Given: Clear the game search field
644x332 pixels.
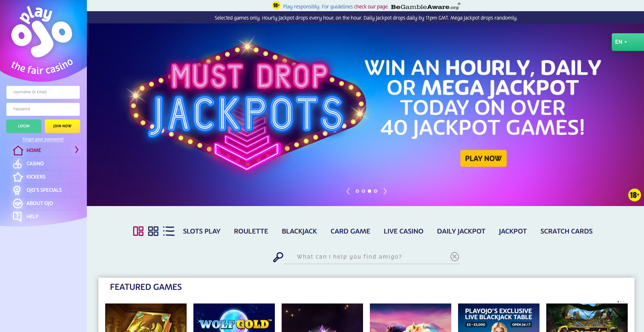Looking at the screenshot, I should point(455,257).
